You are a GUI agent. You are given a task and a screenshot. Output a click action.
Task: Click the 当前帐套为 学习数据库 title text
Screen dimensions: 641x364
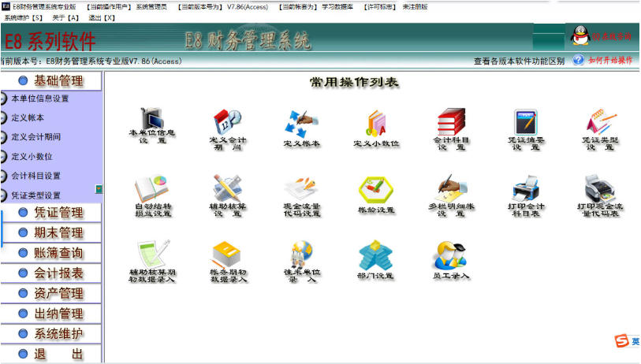tap(315, 7)
